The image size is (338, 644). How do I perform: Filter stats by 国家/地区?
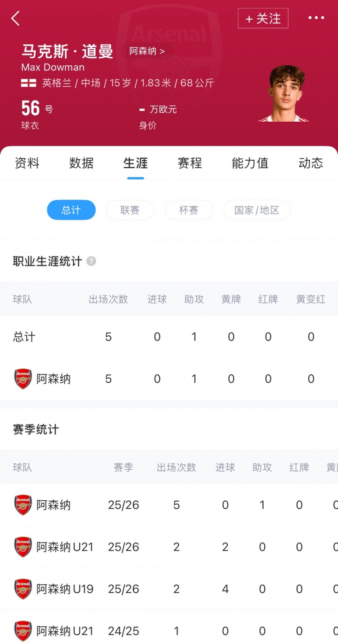257,210
